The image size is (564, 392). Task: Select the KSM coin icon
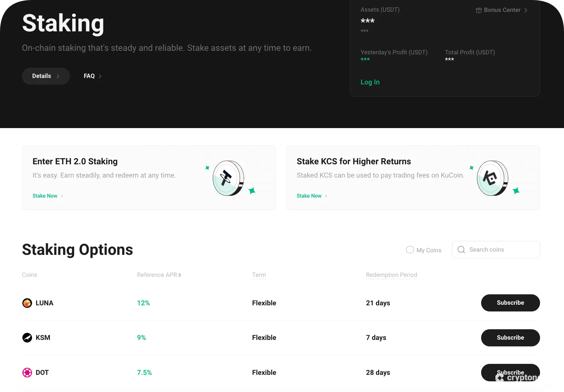point(27,338)
